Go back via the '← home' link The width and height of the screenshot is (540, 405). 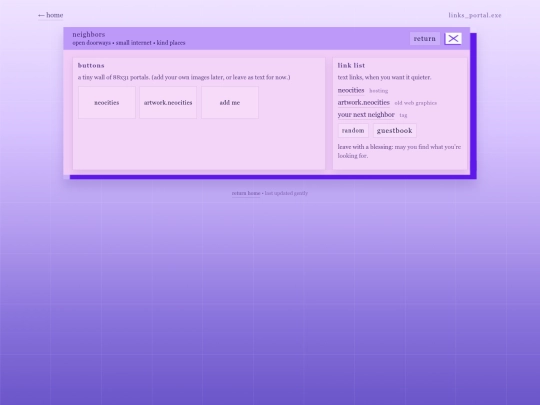click(50, 15)
